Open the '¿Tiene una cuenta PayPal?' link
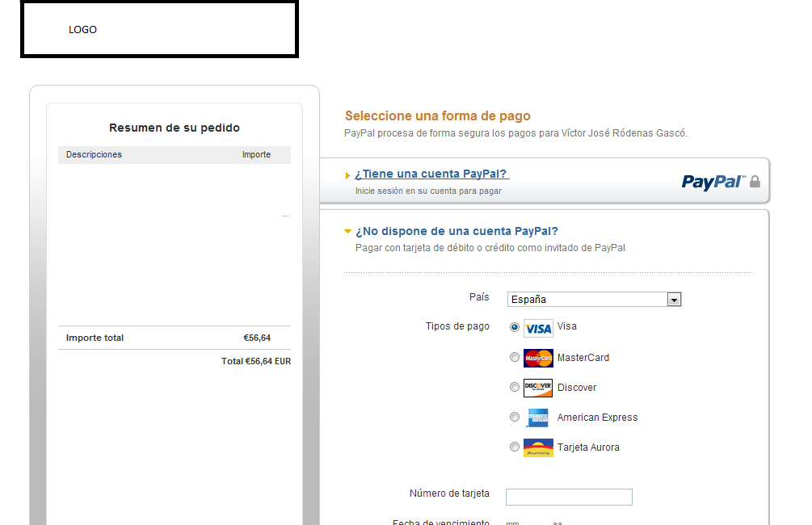This screenshot has height=525, width=812. tap(431, 174)
